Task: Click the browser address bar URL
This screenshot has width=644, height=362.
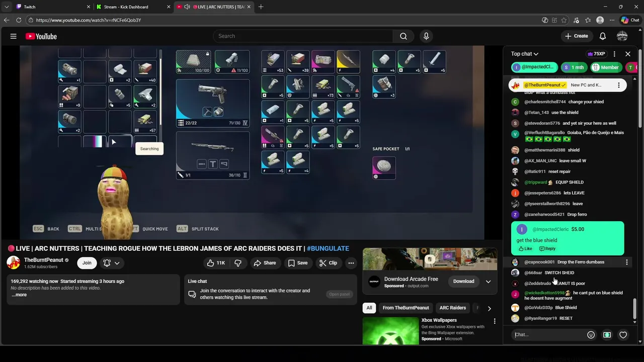Action: (89, 20)
